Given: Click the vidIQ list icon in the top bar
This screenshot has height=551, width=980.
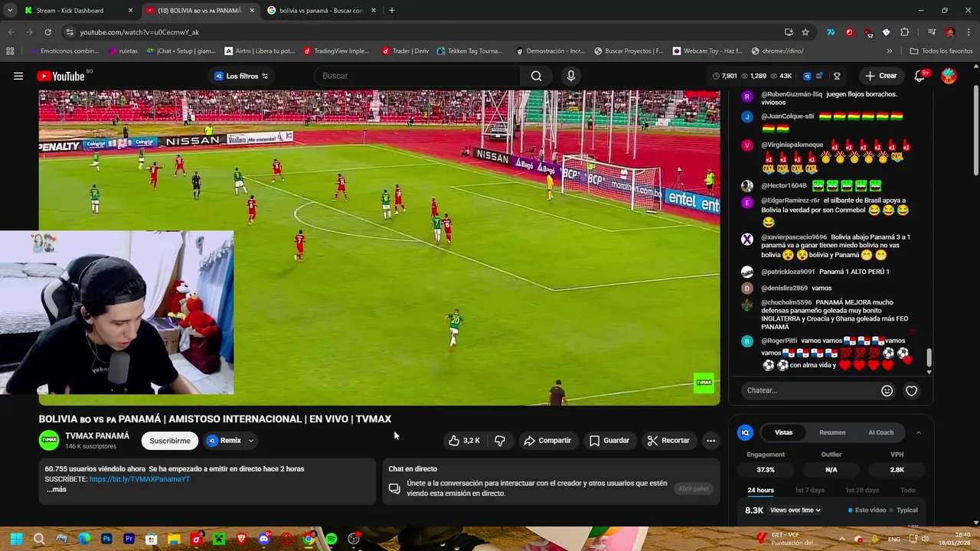Looking at the screenshot, I should coord(820,76).
